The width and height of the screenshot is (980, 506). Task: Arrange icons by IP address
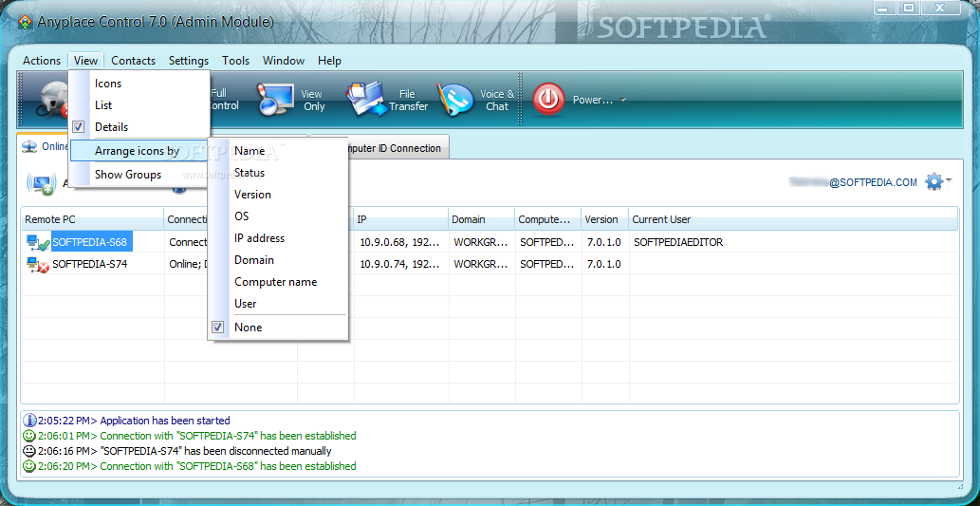278,238
